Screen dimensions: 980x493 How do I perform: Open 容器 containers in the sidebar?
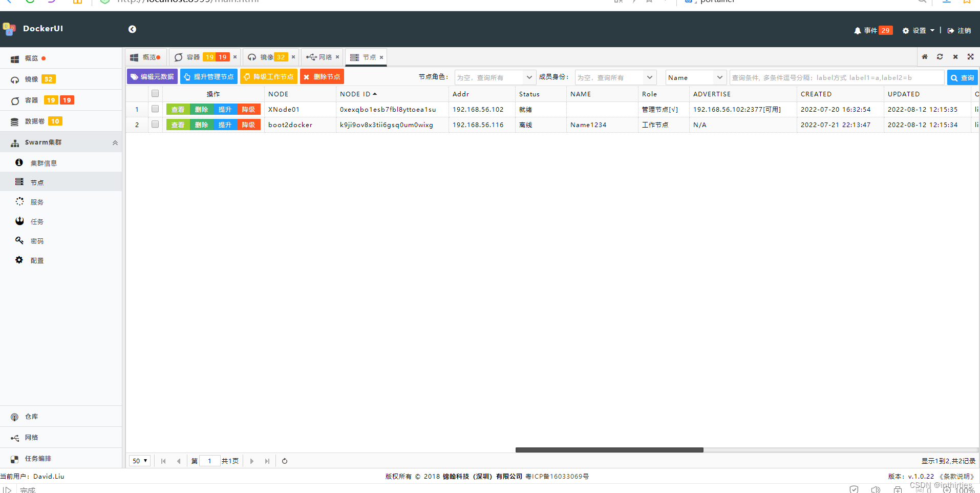click(61, 100)
